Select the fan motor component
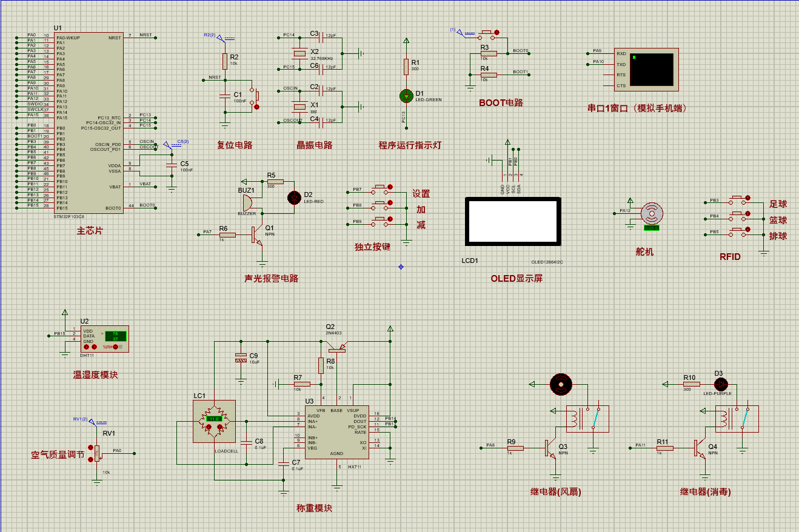Image resolution: width=799 pixels, height=532 pixels. point(561,384)
